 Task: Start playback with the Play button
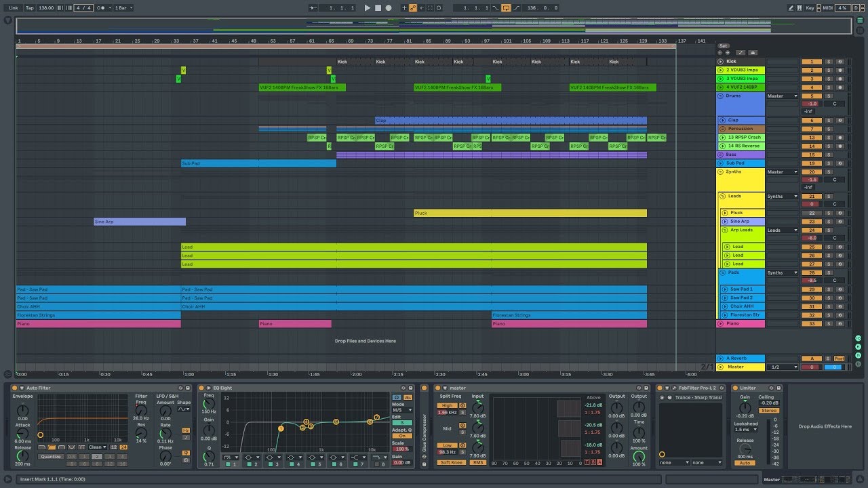368,8
